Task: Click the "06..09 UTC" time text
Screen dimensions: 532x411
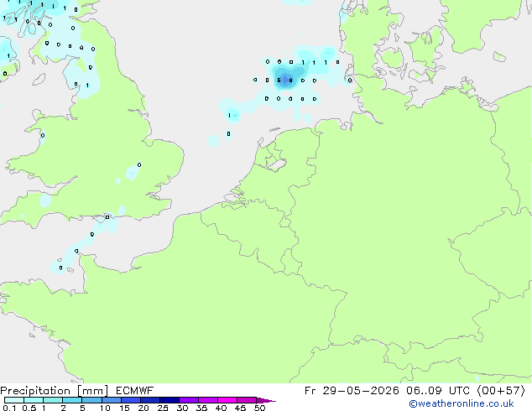Action: click(438, 391)
